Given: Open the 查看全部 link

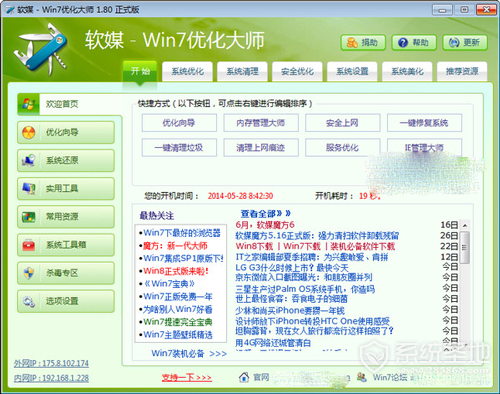Looking at the screenshot, I should (x=266, y=213).
